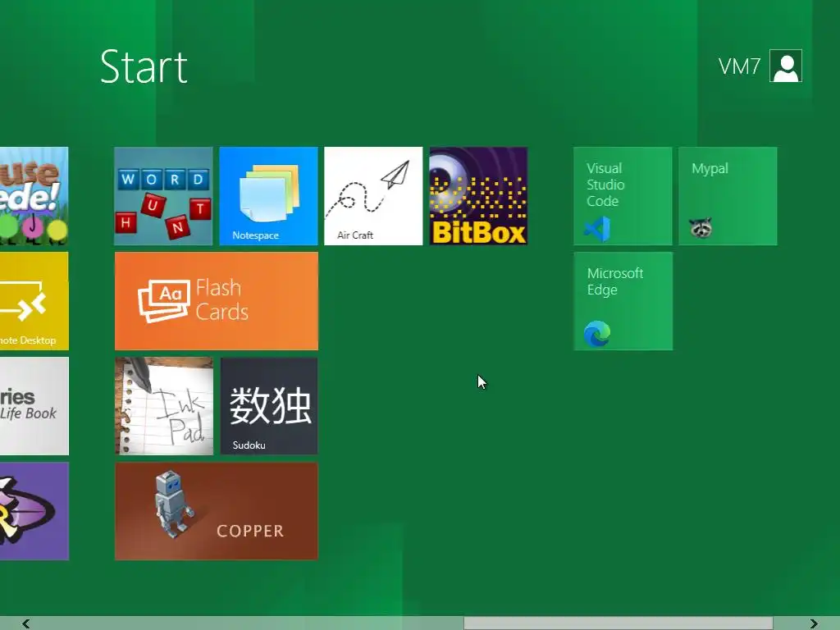The width and height of the screenshot is (840, 630).
Task: Open the purple tile at left edge
Action: click(x=34, y=511)
